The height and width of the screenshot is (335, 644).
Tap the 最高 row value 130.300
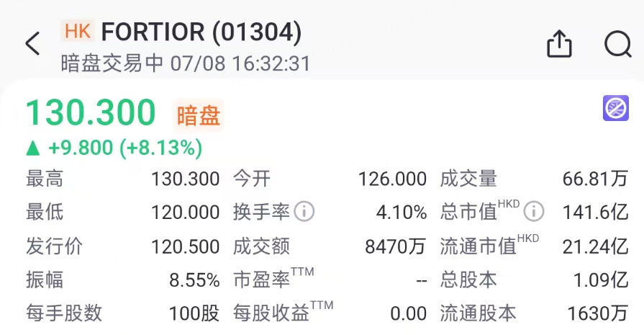coord(185,179)
